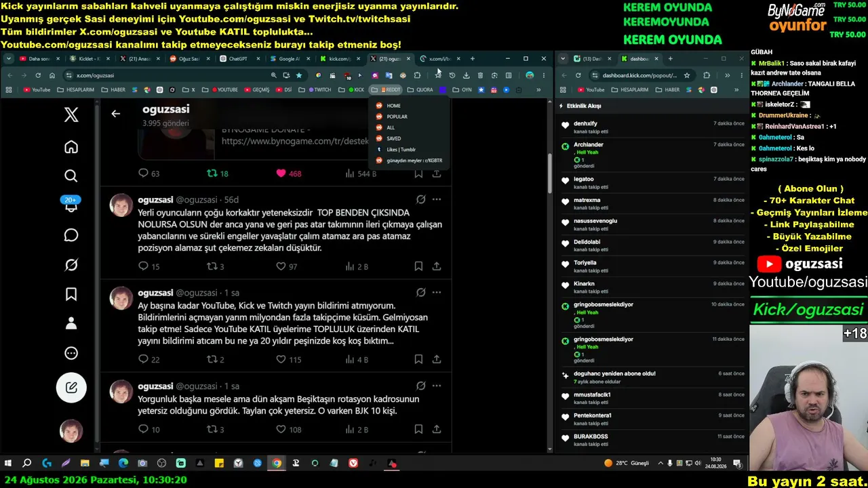This screenshot has width=868, height=488.
Task: Go back using the arrow beside oguzsasi header
Action: click(116, 114)
